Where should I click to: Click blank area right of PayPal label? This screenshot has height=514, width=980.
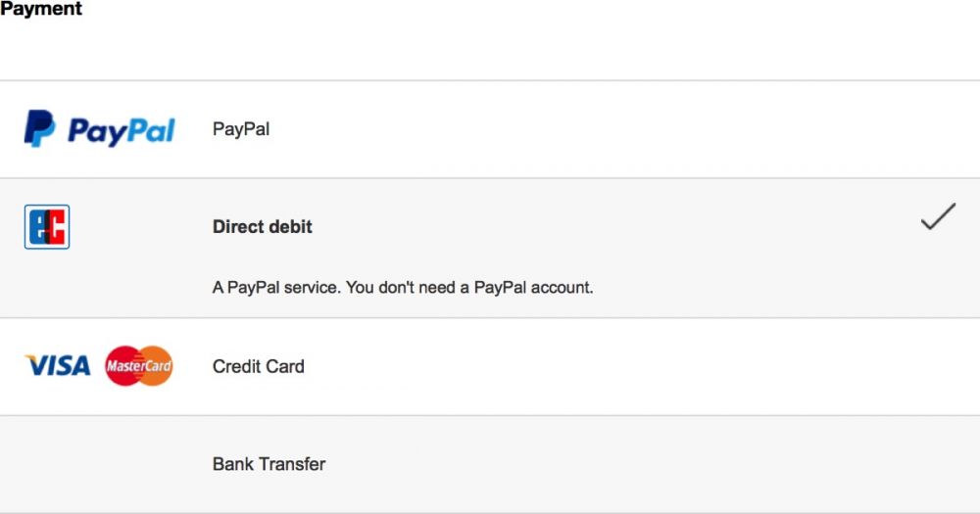click(x=625, y=129)
